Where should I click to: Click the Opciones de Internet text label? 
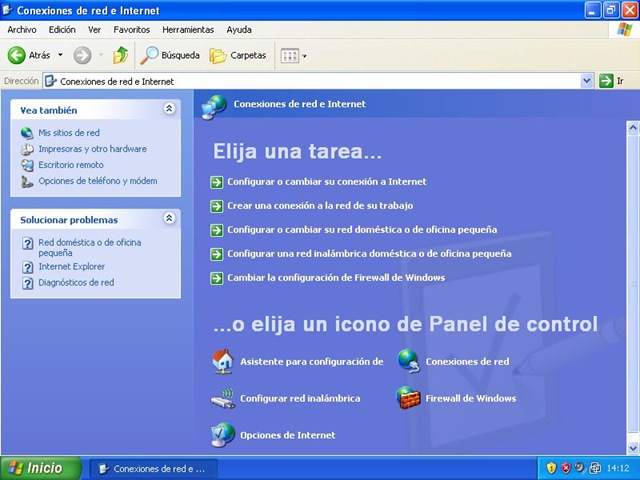tap(287, 435)
